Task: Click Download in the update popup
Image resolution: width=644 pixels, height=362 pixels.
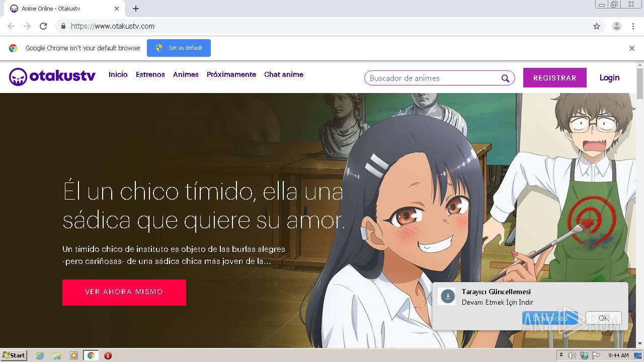Action: coord(550,318)
